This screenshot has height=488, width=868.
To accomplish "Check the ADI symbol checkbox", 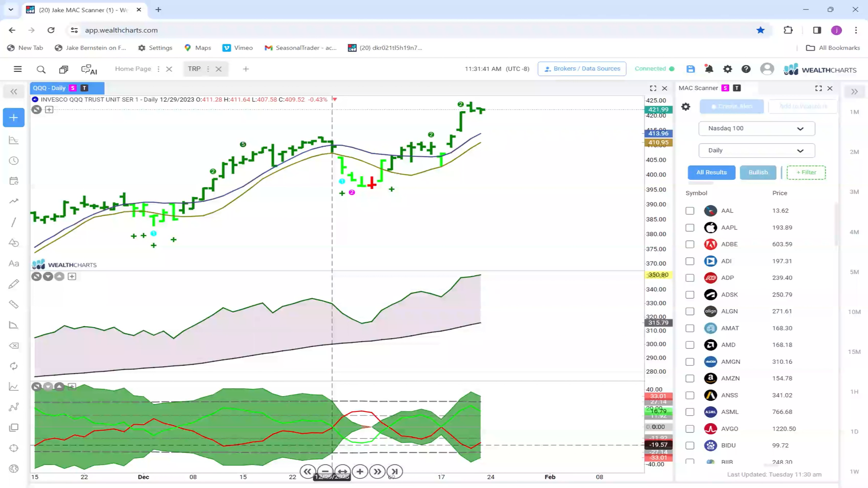I will [x=689, y=261].
